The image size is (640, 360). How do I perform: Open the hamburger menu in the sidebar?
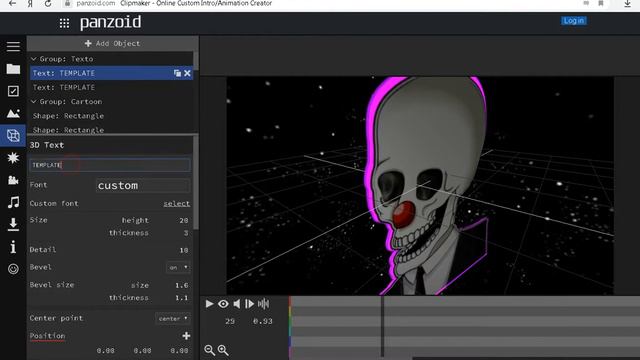point(13,47)
